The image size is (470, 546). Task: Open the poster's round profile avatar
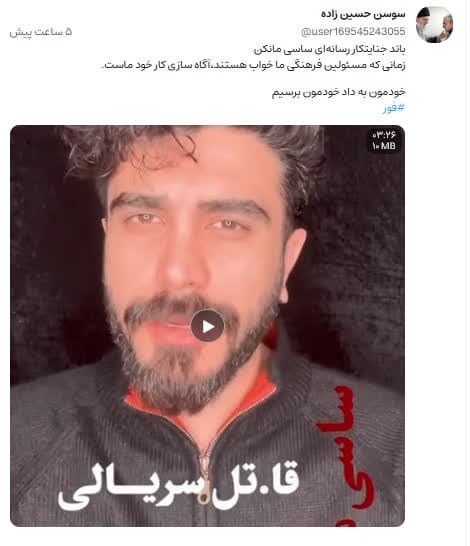(434, 25)
